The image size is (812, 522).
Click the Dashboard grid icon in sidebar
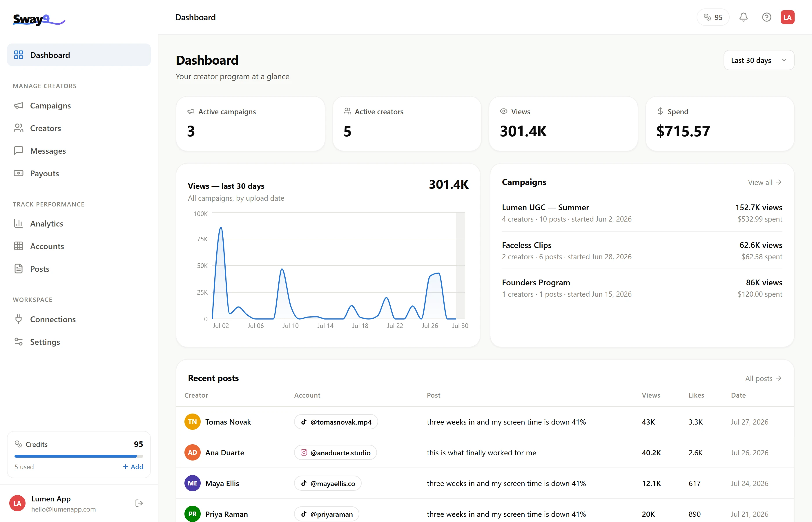click(x=19, y=55)
